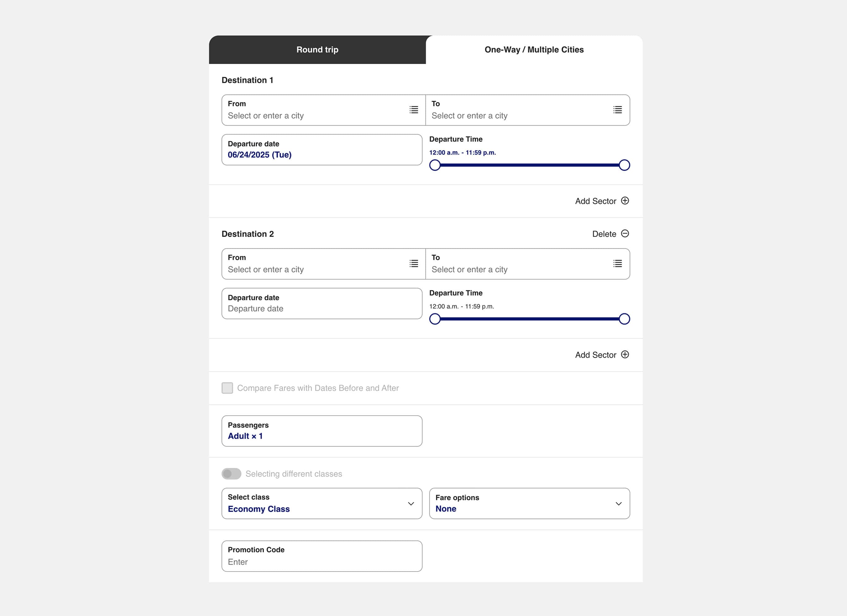Open city list icon for Destination 1 To
Image resolution: width=847 pixels, height=616 pixels.
(x=617, y=110)
